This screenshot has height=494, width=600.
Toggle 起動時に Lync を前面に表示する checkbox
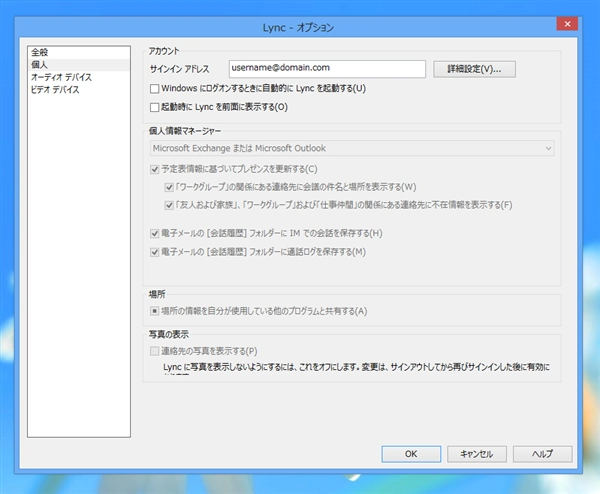(x=155, y=107)
